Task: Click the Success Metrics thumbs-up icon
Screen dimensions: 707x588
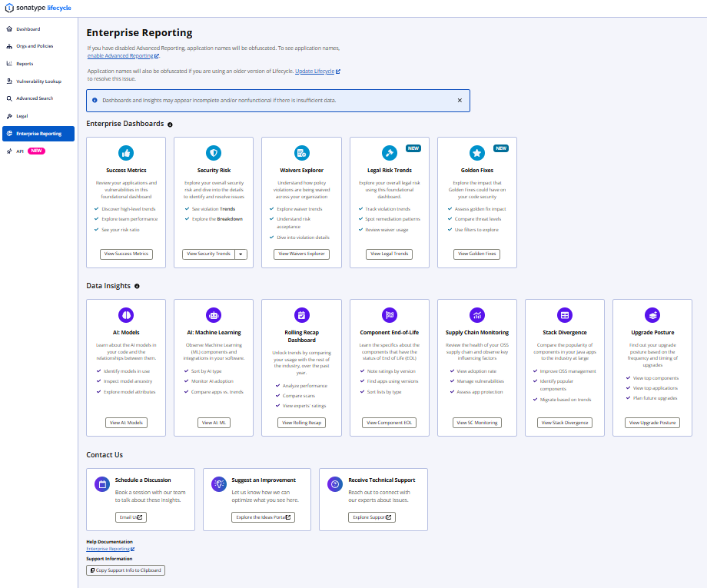Action: point(126,153)
